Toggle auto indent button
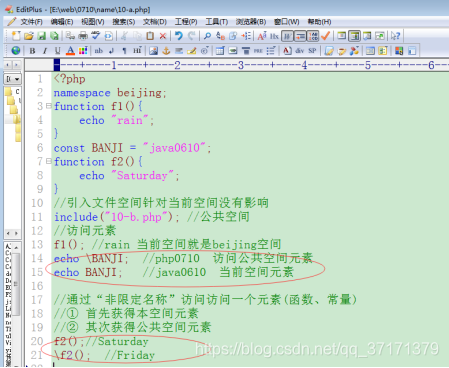 tap(300, 36)
